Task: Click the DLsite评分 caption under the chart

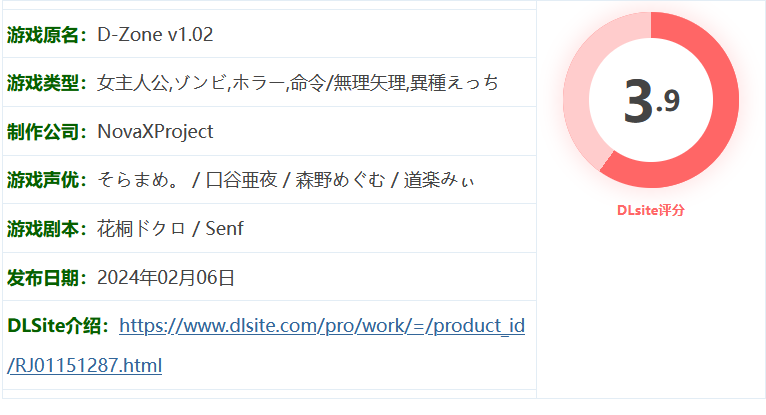Action: (x=651, y=211)
